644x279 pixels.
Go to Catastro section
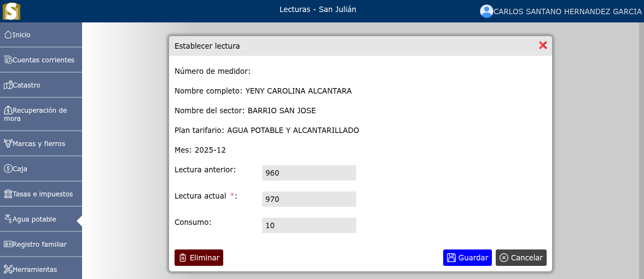click(x=41, y=85)
